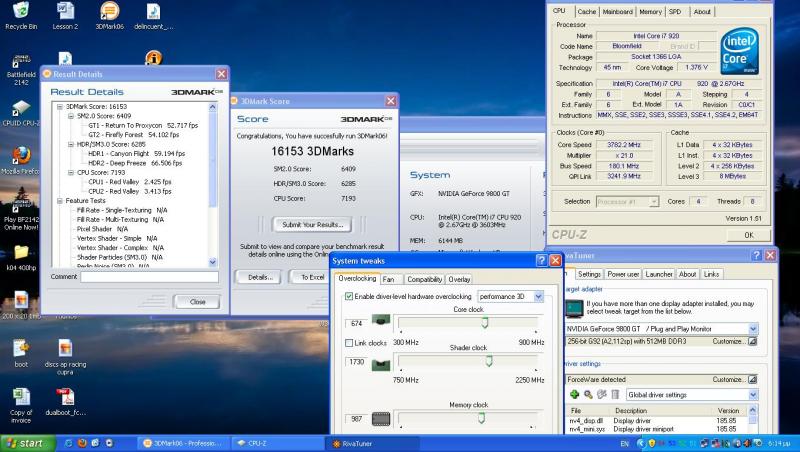800x452 pixels.
Task: Collapse the SM2.0 Score: 6409 node
Action: click(x=71, y=116)
